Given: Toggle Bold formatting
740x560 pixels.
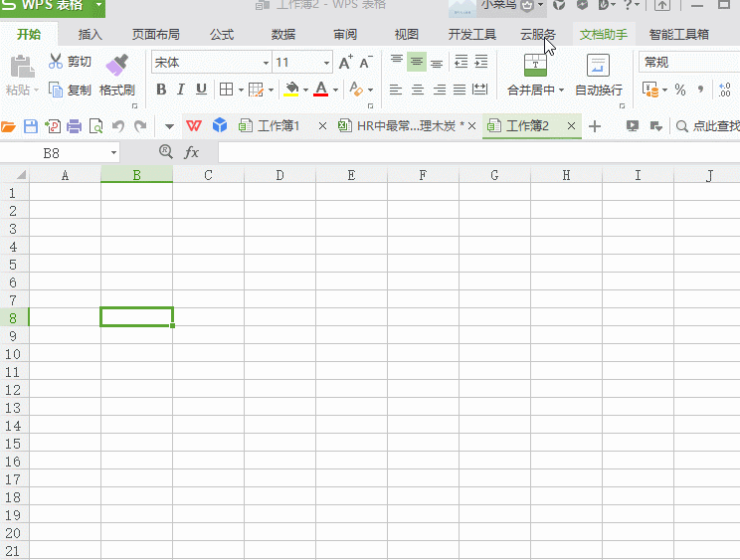Looking at the screenshot, I should coord(161,90).
